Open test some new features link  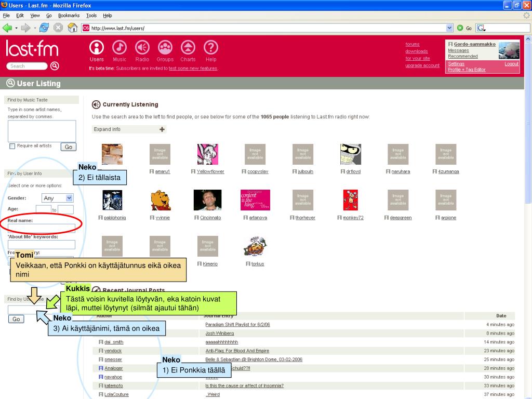pyautogui.click(x=193, y=68)
